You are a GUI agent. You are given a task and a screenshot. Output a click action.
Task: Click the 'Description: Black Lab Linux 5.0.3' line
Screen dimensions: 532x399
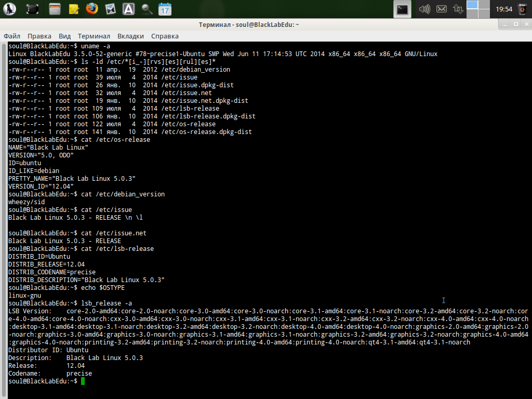click(76, 358)
